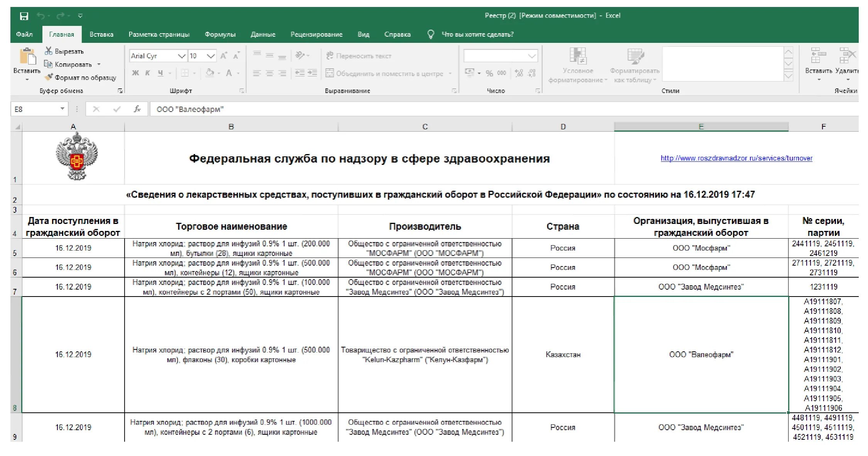Click the font color A icon
Viewport: 868px width, 456px height.
tap(229, 73)
